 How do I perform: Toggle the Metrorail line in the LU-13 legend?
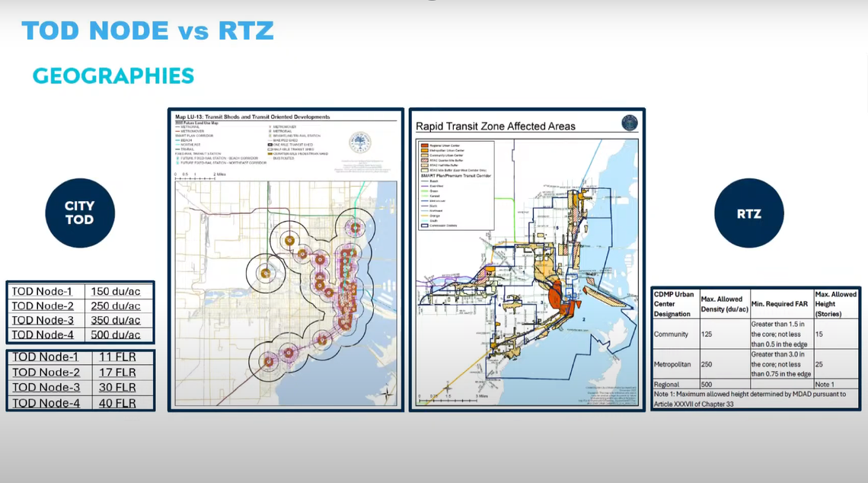pyautogui.click(x=177, y=126)
